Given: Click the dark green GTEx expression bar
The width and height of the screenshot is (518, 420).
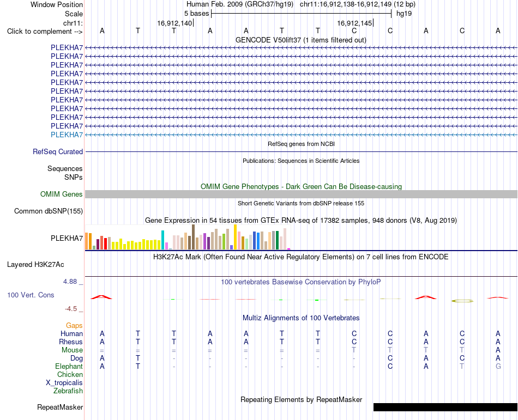Looking at the screenshot, I should point(277,240).
